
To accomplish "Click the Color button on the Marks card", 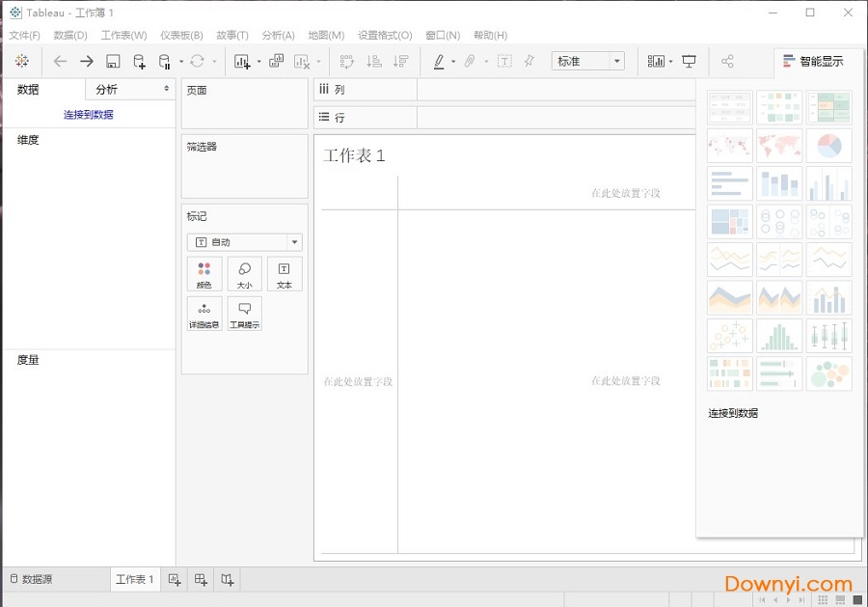I will click(203, 273).
